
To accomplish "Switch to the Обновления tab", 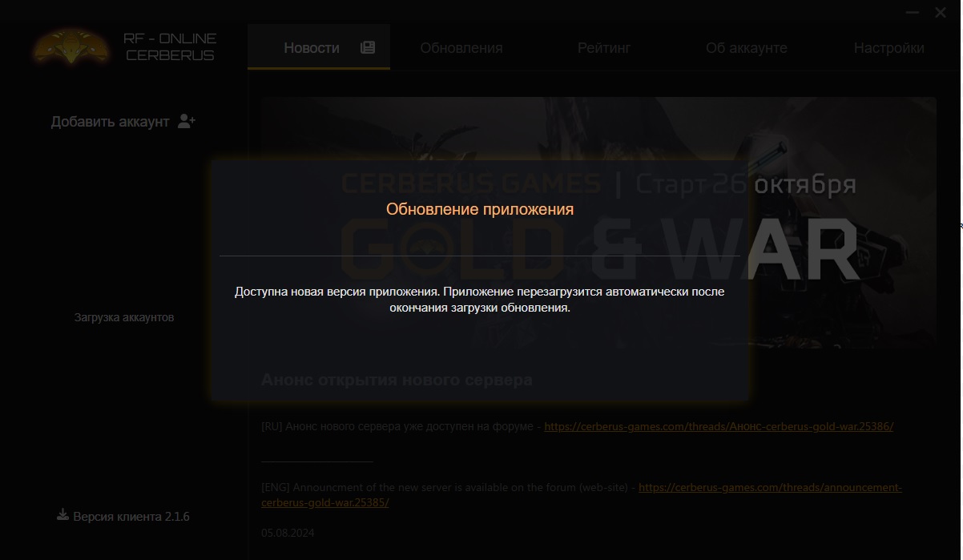I will tap(461, 48).
